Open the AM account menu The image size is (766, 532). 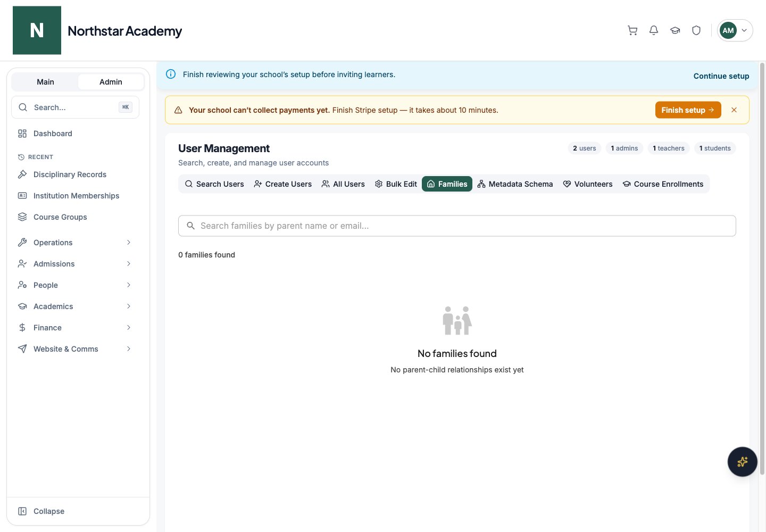pos(735,30)
